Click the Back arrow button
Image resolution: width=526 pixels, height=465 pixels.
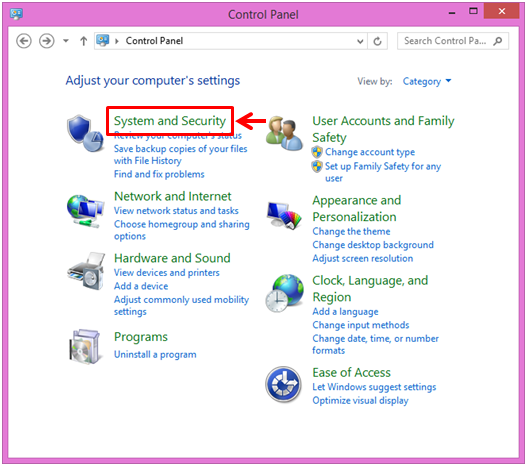[x=24, y=41]
